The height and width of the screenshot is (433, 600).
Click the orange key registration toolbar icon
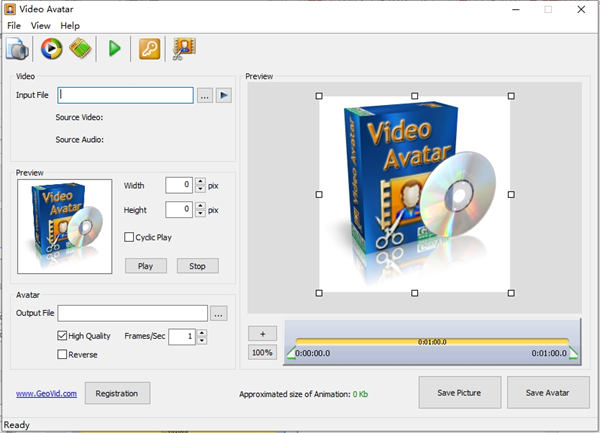point(149,49)
